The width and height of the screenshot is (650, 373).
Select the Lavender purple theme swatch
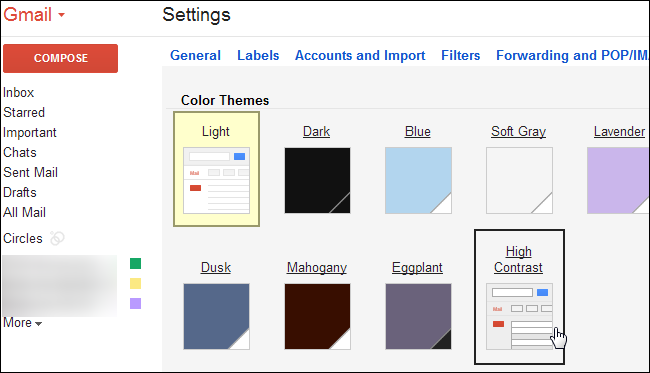[618, 180]
